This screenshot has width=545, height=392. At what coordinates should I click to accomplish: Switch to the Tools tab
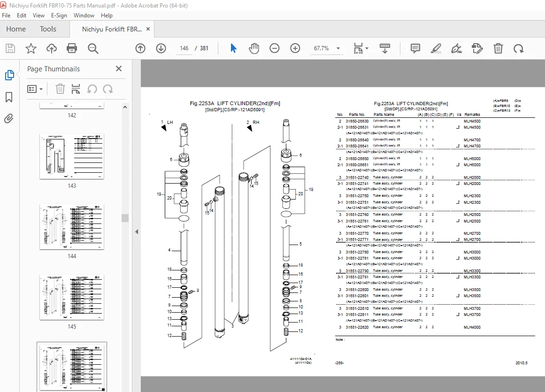pos(48,29)
